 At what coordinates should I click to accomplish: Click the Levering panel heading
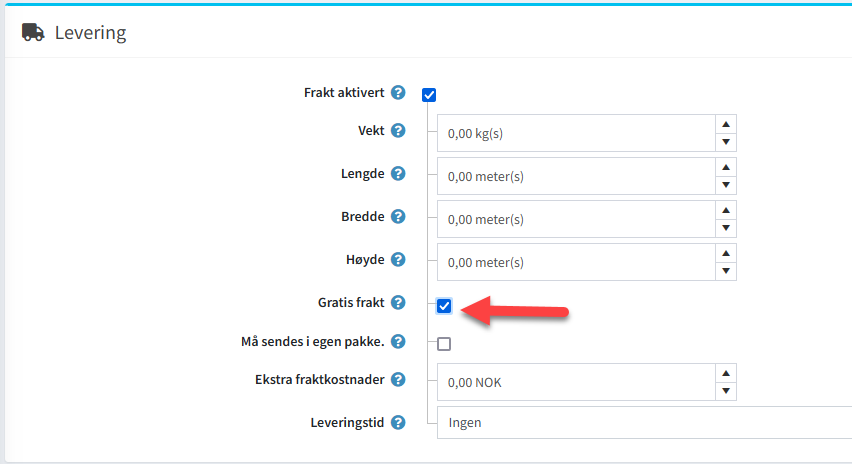90,33
